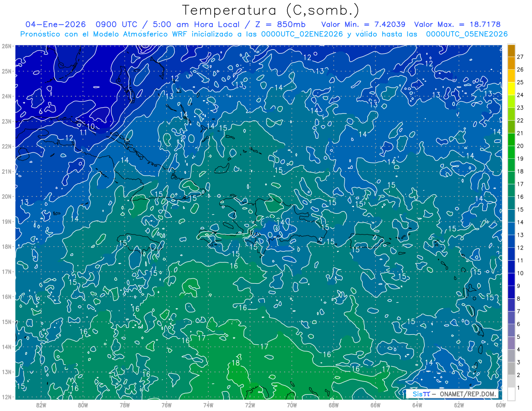Click the "76W" longitude axis label
This screenshot has height=411, width=532.
tap(167, 405)
